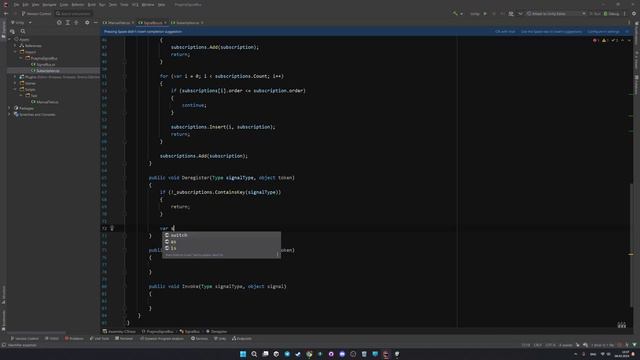Open the Terminal tool window
640x360 pixels.
tap(124, 338)
